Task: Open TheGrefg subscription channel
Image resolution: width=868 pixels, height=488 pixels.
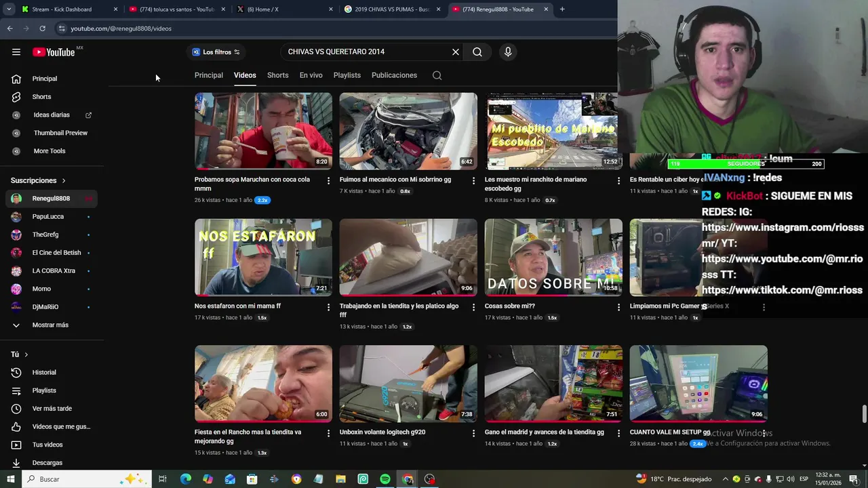Action: 52,235
